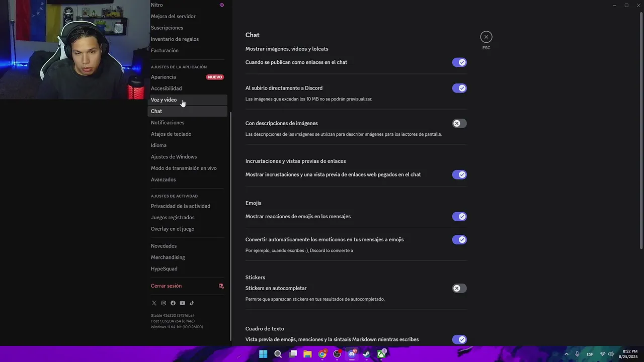Open Discord's TikTok social link icon

click(192, 303)
